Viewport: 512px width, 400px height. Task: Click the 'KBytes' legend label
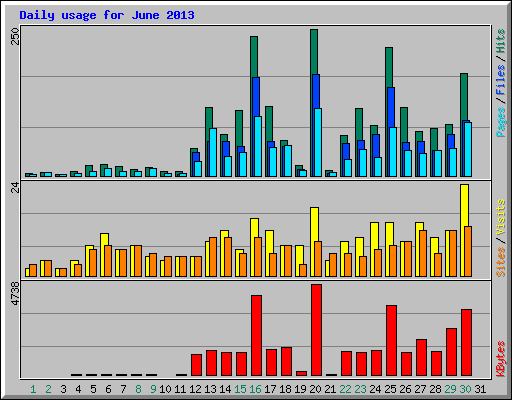pyautogui.click(x=500, y=359)
